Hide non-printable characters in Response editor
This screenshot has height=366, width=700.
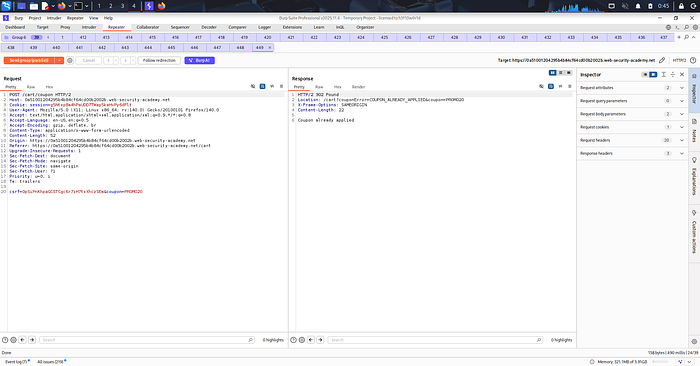click(x=542, y=87)
